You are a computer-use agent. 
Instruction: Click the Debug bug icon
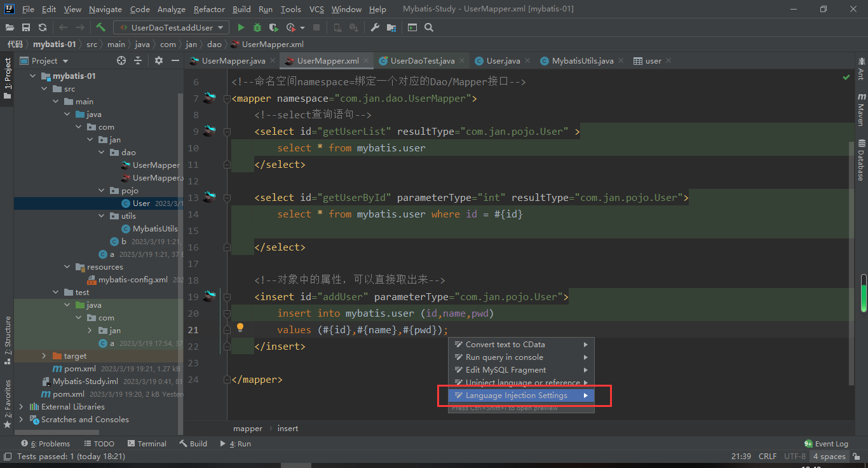click(257, 27)
